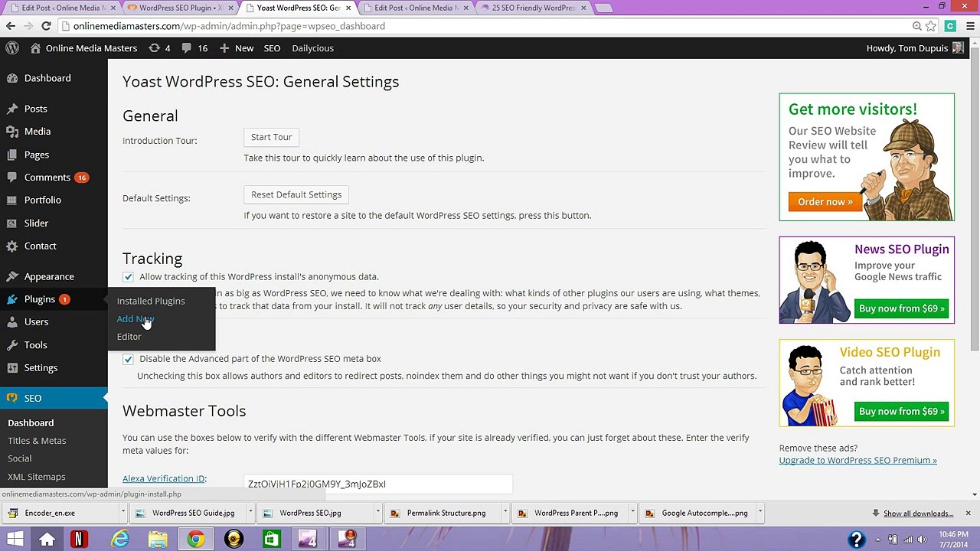Click Buy now for News SEO Plugin

(x=902, y=308)
